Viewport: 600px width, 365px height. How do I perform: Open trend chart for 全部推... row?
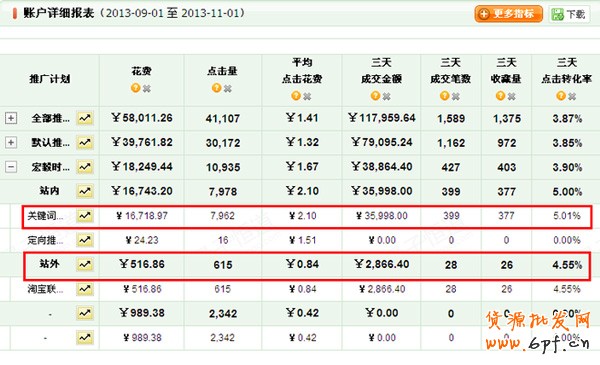(85, 118)
